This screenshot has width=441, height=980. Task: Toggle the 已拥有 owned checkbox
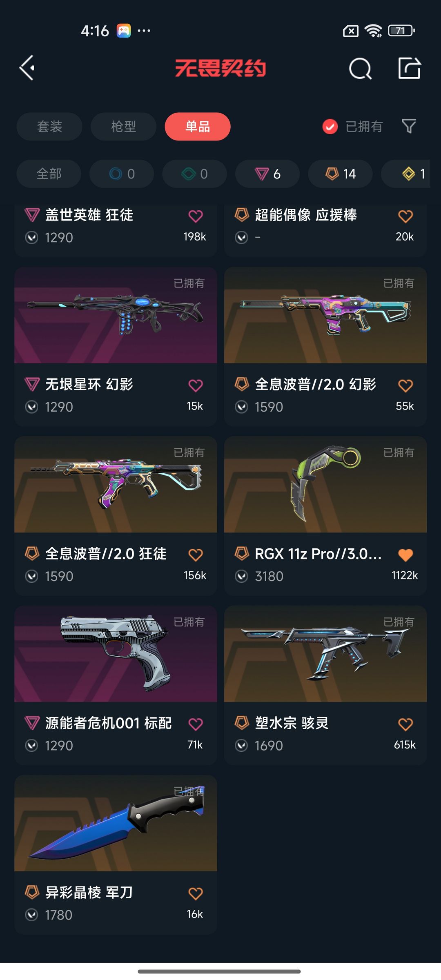pyautogui.click(x=330, y=127)
